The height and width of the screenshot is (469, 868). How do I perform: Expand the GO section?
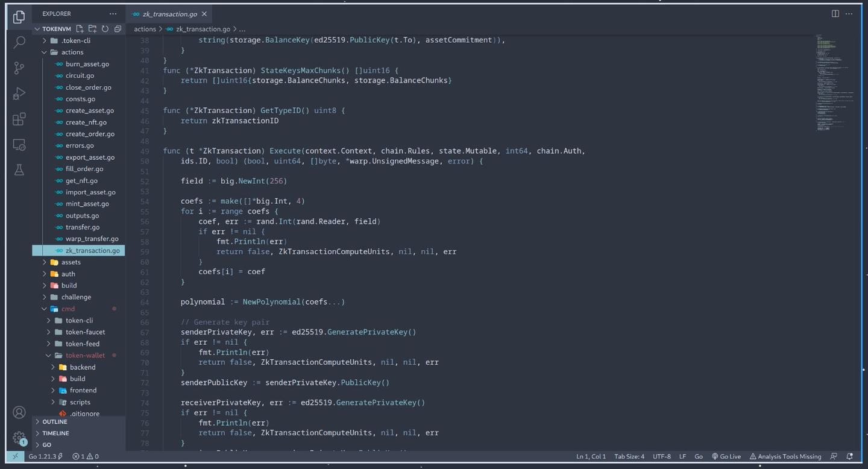pos(78,445)
